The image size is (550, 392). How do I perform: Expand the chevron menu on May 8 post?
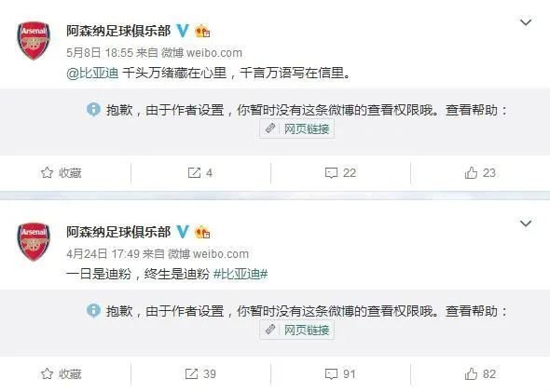(526, 22)
